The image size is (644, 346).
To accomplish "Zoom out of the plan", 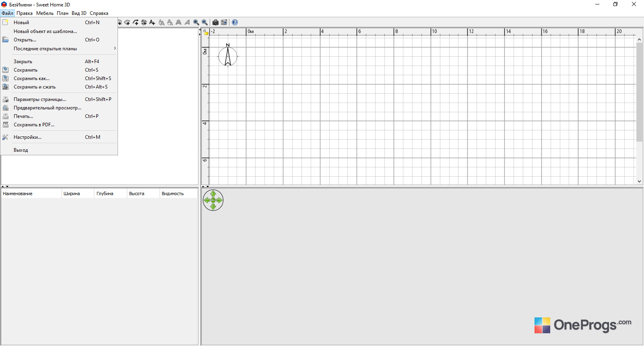I will coord(204,23).
